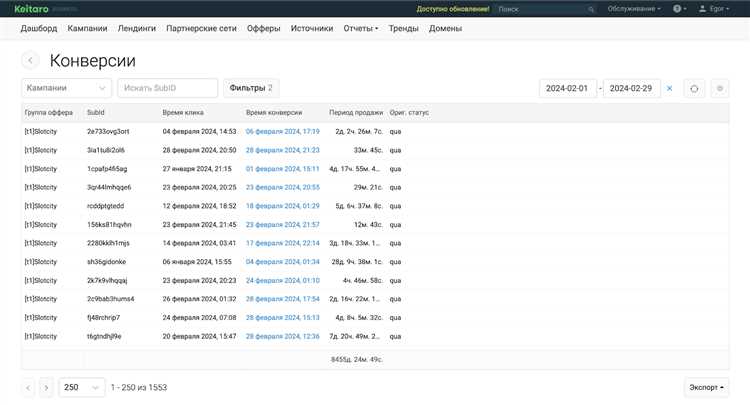The width and height of the screenshot is (750, 405).
Task: Open conversion 24 февраля 2024, 01:10
Action: tap(283, 281)
